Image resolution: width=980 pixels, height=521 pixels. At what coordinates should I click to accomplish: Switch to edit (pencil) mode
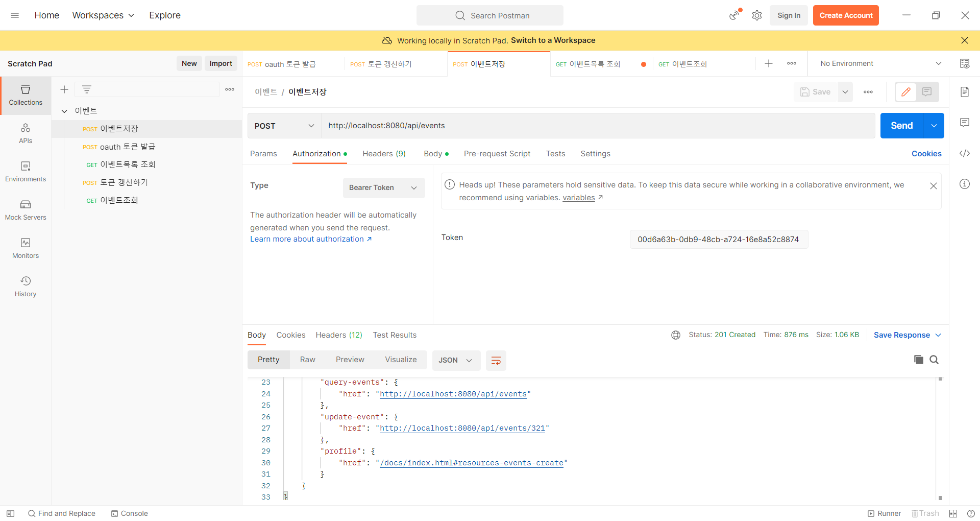point(906,92)
